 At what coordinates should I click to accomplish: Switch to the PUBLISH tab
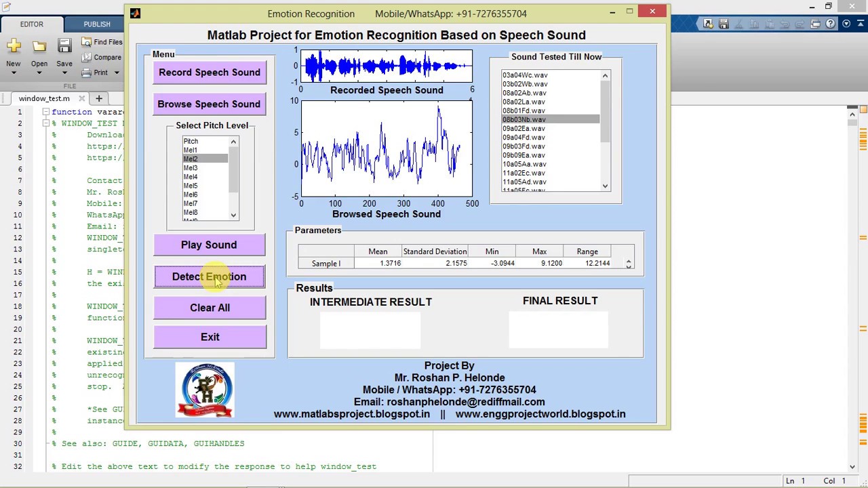point(97,24)
